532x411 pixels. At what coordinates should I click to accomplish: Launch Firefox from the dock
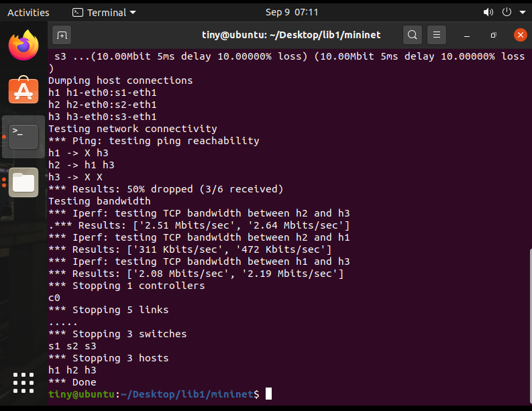click(x=23, y=46)
